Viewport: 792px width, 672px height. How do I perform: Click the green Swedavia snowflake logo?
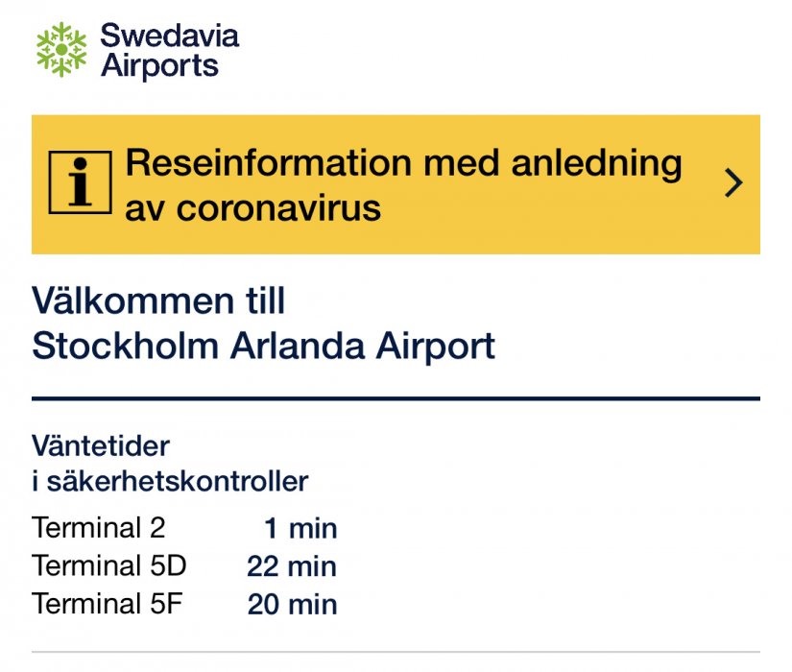click(x=61, y=49)
